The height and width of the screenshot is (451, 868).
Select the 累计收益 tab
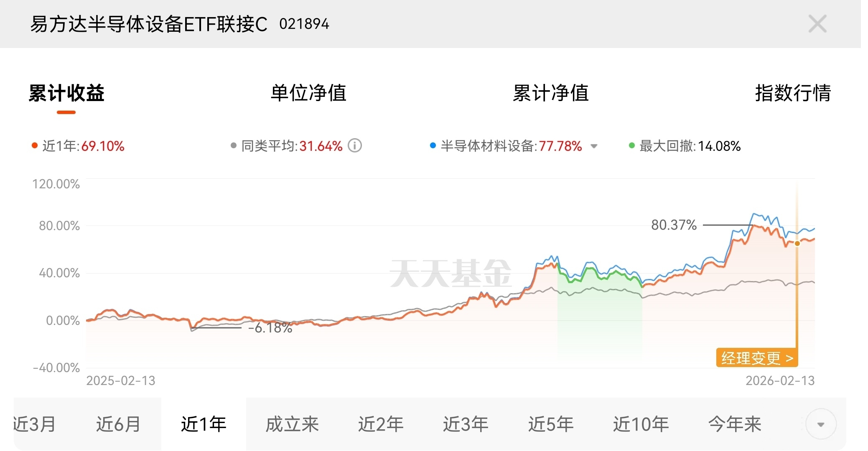66,93
